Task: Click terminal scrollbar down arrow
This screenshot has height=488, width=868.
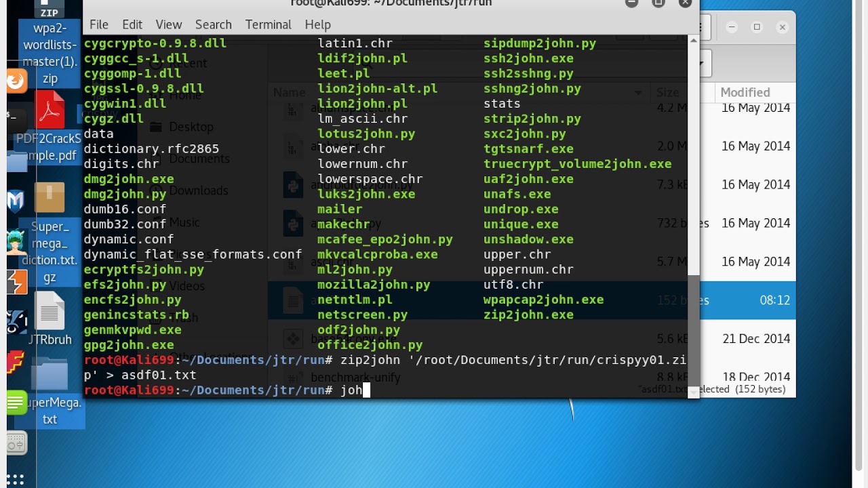Action: click(693, 392)
